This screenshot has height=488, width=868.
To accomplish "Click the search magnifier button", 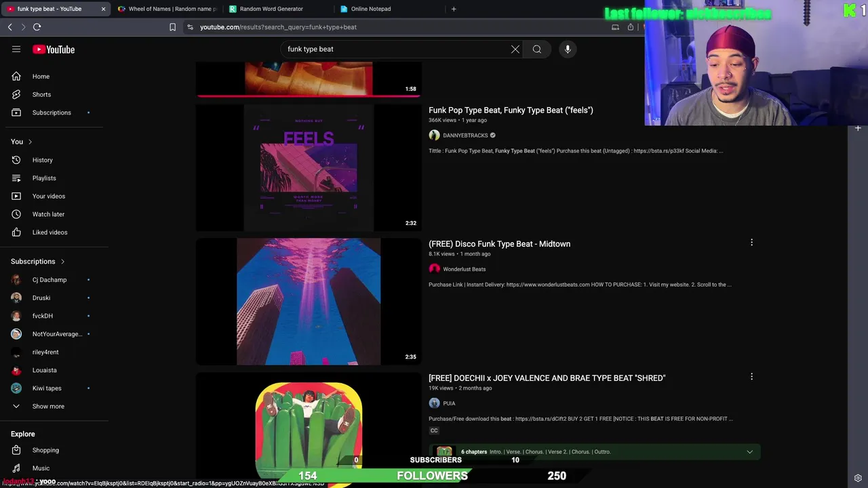I will click(x=537, y=49).
